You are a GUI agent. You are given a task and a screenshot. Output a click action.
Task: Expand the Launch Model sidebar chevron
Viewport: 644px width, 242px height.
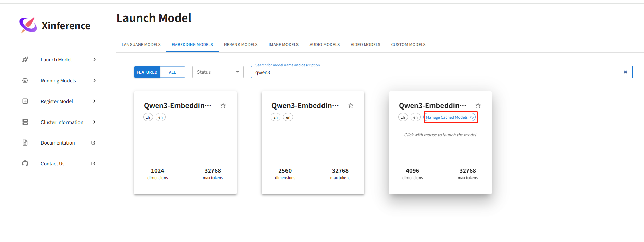click(94, 60)
